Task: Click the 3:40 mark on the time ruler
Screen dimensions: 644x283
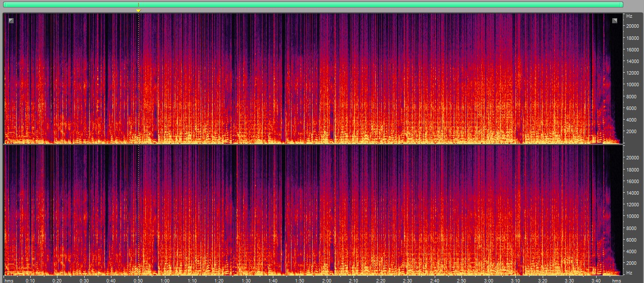Action: point(597,280)
